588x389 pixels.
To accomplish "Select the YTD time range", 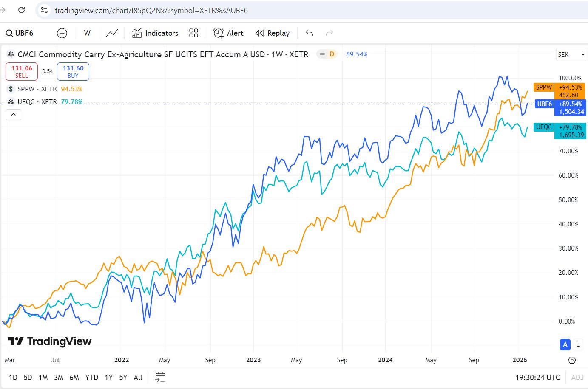I will 91,377.
